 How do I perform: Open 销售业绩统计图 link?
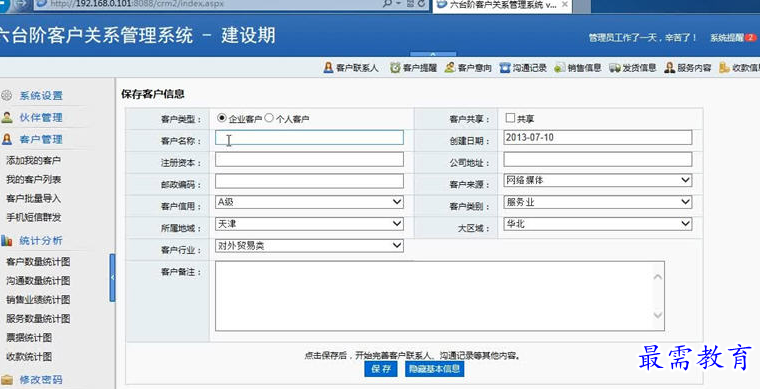click(38, 300)
